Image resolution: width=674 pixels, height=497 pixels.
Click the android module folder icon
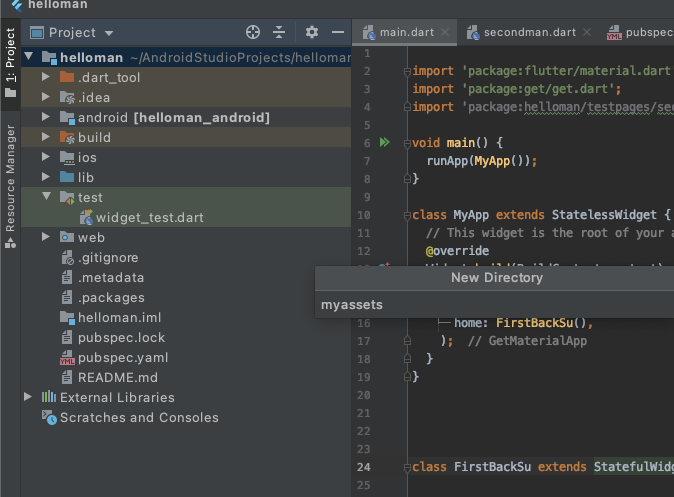67,117
